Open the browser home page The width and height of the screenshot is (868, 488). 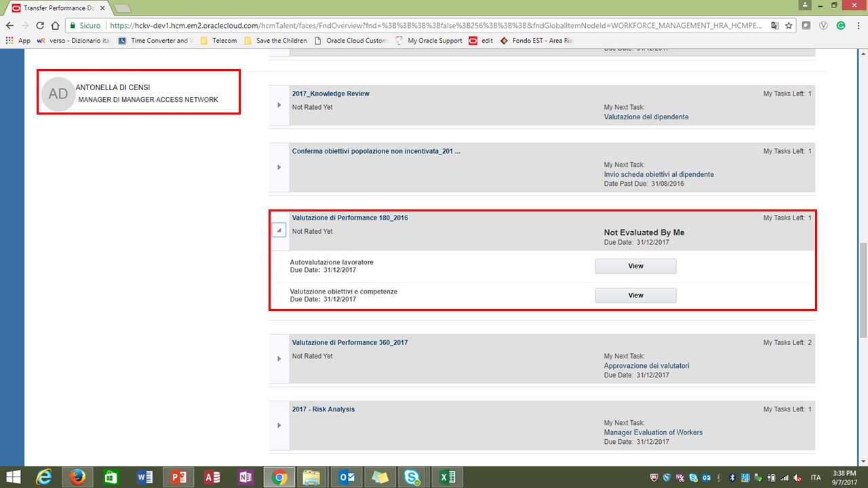coord(56,25)
